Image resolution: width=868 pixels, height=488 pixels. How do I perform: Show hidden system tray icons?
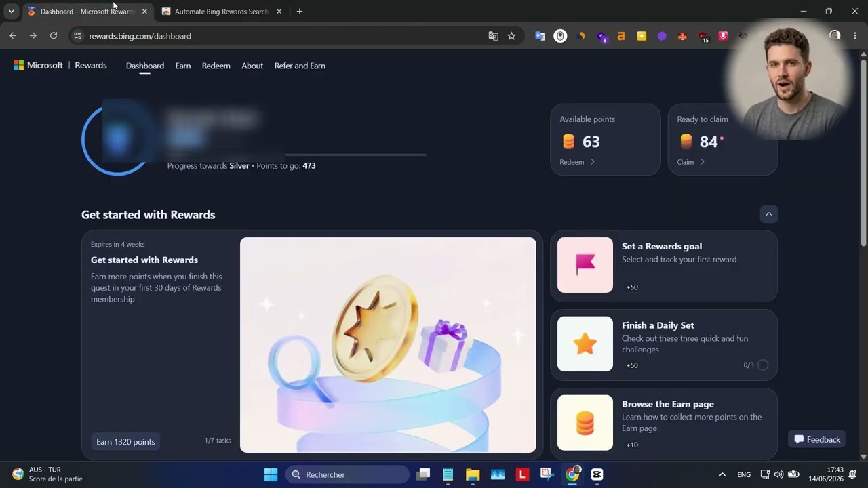(x=722, y=474)
